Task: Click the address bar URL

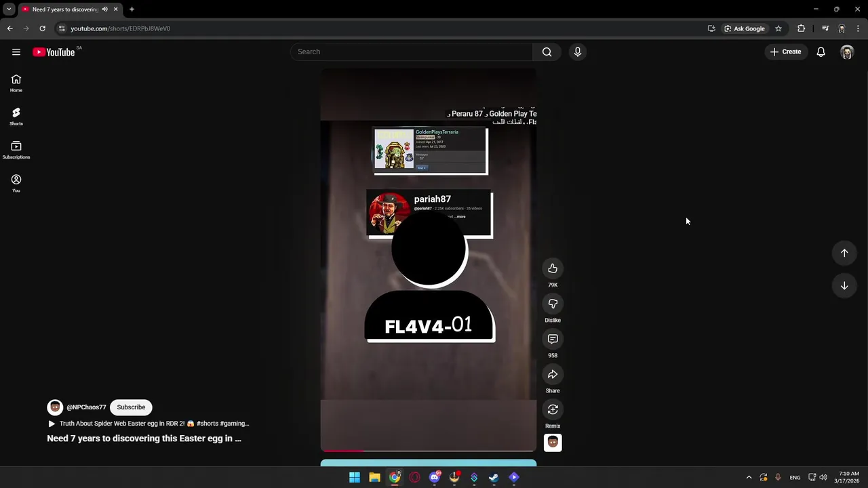Action: coord(121,28)
